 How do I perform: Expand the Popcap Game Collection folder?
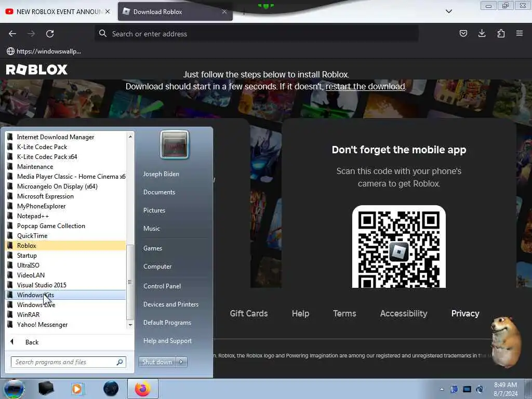tap(65, 225)
